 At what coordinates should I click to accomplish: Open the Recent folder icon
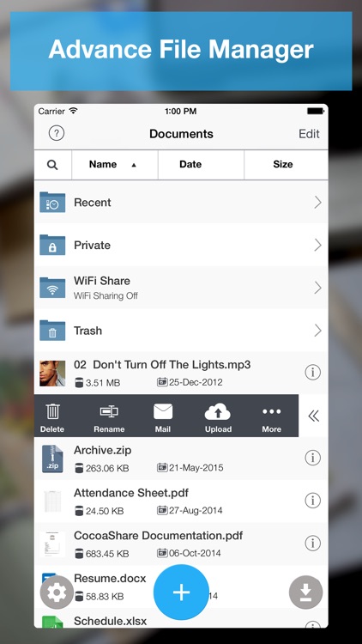click(52, 202)
